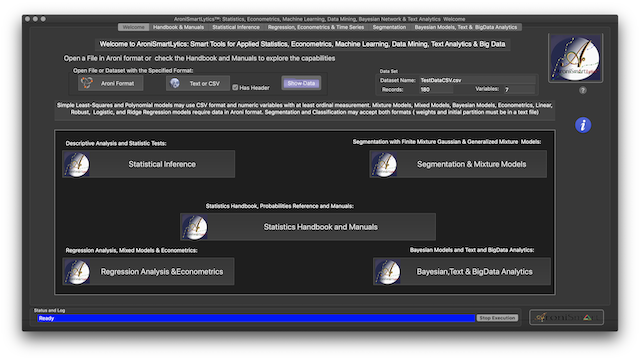
Task: Select the Segmentation tab
Action: click(389, 27)
